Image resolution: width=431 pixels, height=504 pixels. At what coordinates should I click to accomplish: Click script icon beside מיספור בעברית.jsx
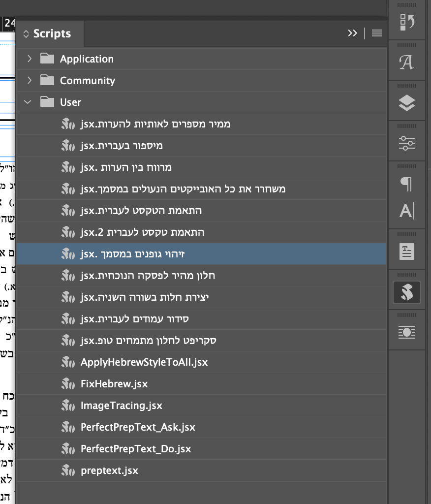pyautogui.click(x=68, y=146)
